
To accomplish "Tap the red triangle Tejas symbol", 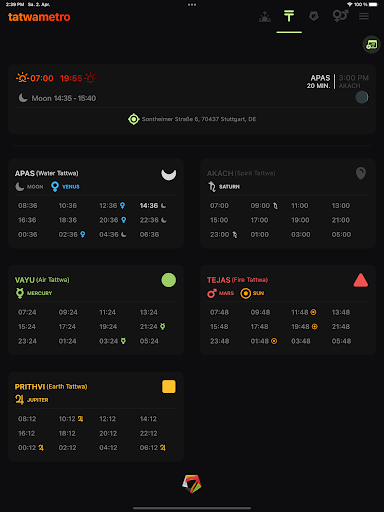I will coord(361,280).
